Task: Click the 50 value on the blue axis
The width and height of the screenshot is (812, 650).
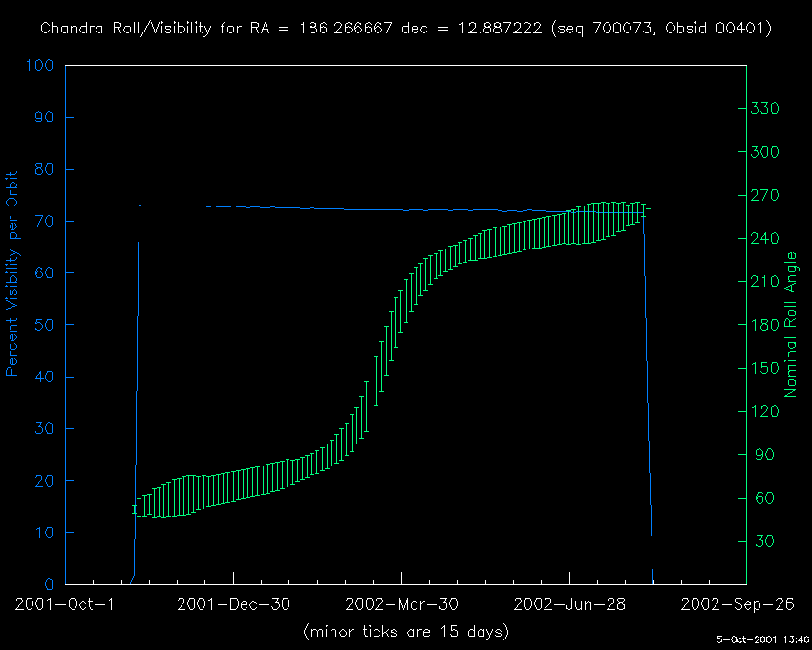Action: (x=45, y=325)
